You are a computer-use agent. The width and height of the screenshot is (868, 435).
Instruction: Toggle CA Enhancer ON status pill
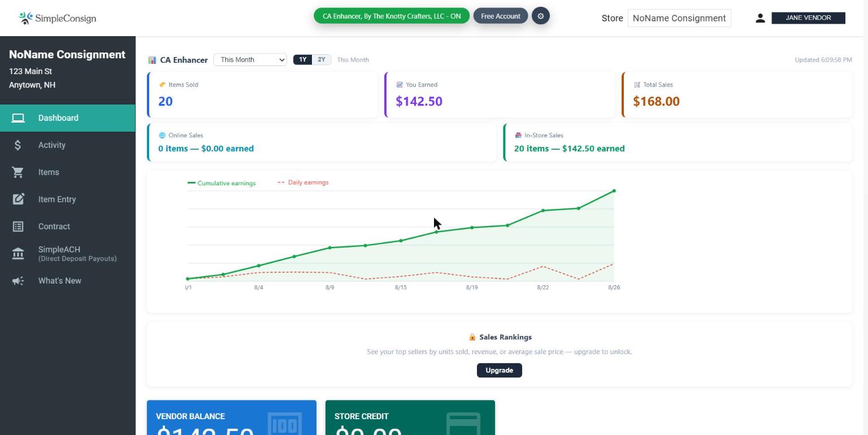tap(392, 16)
